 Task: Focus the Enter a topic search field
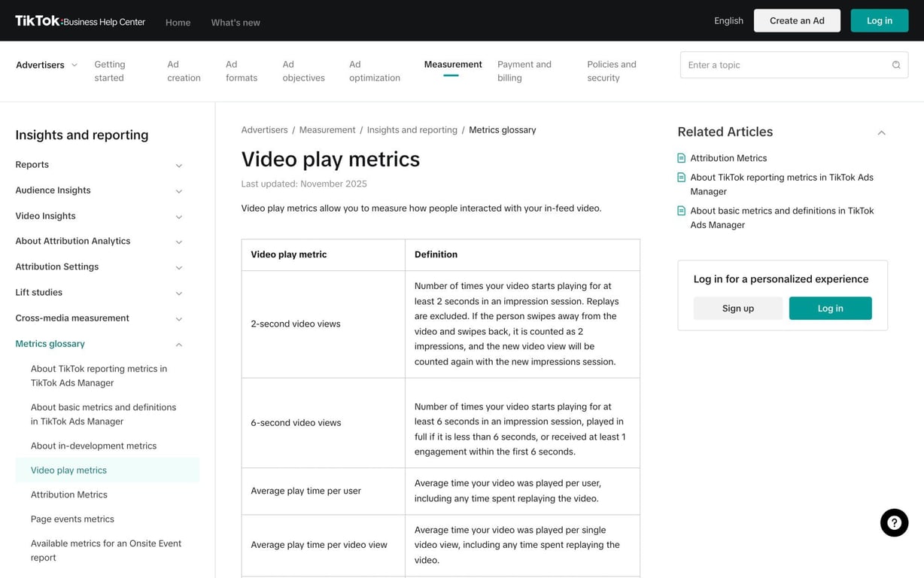(794, 65)
